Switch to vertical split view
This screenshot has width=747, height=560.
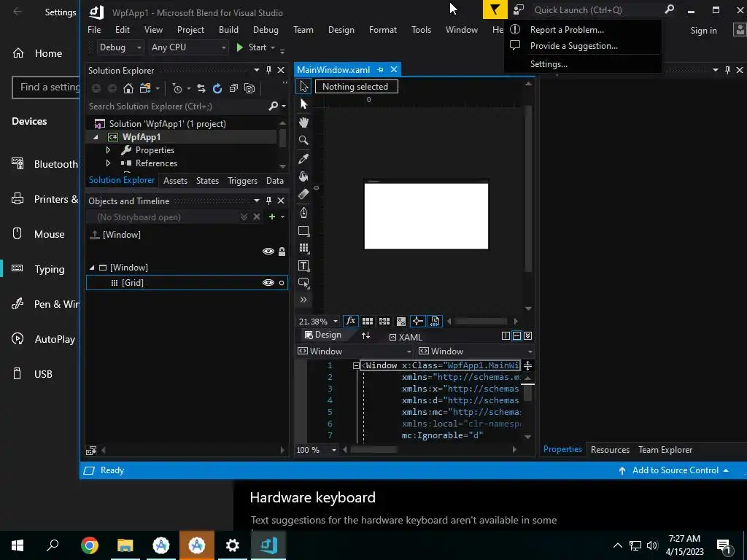point(506,335)
